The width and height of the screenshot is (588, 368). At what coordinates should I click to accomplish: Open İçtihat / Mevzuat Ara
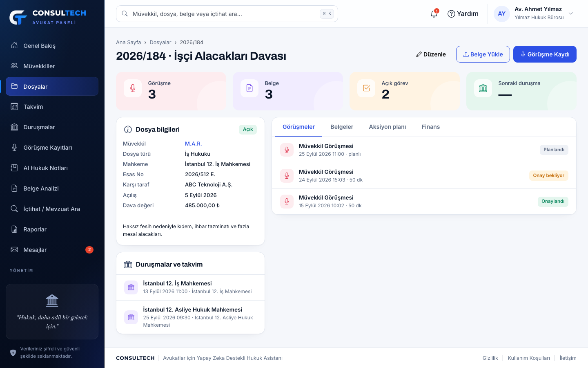coord(52,209)
